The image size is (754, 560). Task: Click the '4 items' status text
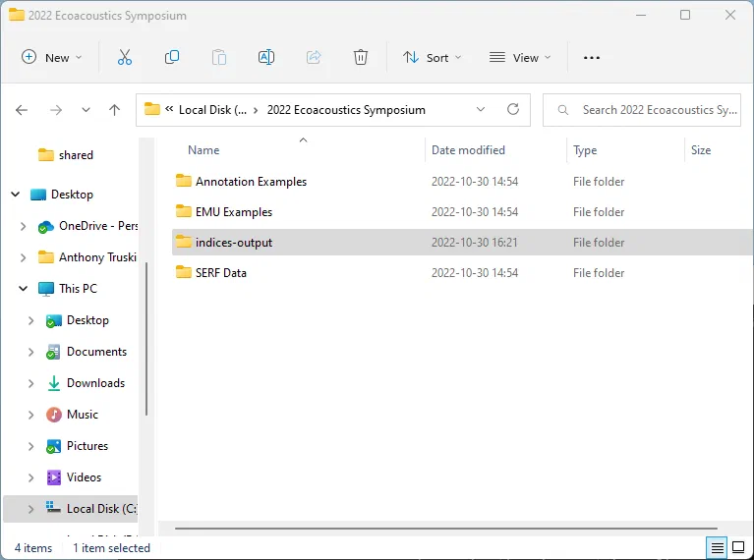pos(33,548)
